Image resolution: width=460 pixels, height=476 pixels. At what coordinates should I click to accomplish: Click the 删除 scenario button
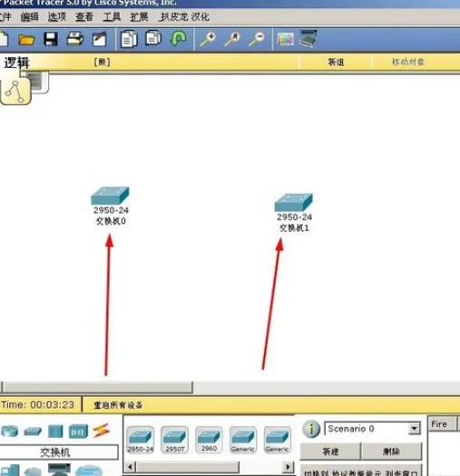point(392,452)
